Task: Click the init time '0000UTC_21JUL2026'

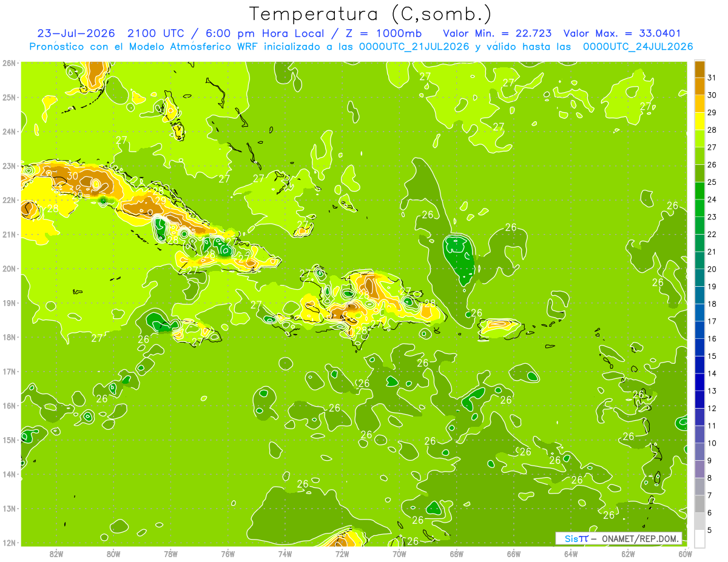Action: coord(414,47)
